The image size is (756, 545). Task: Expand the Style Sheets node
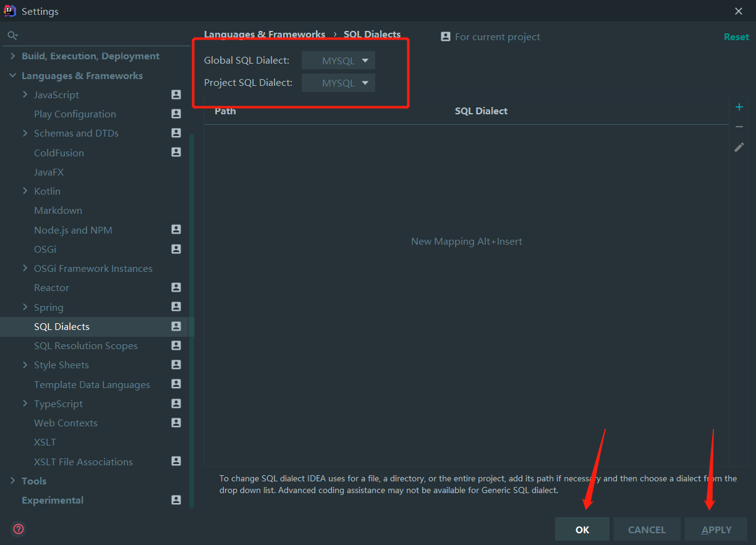(x=25, y=365)
